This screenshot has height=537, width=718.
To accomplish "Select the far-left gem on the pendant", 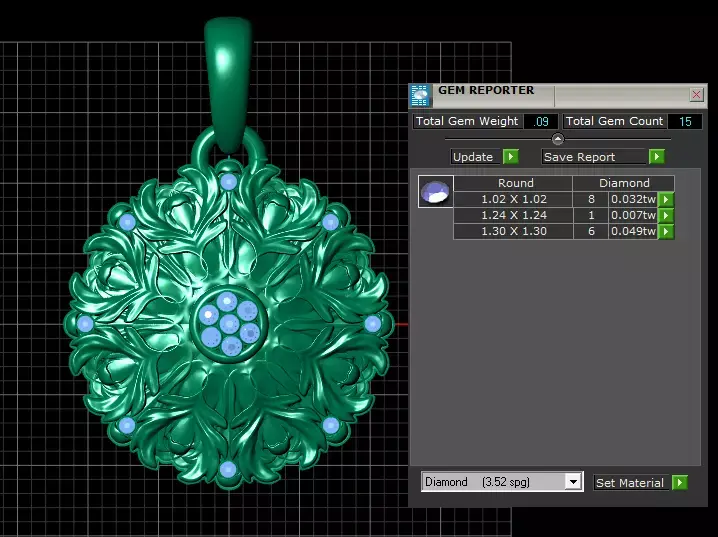I will tap(85, 324).
